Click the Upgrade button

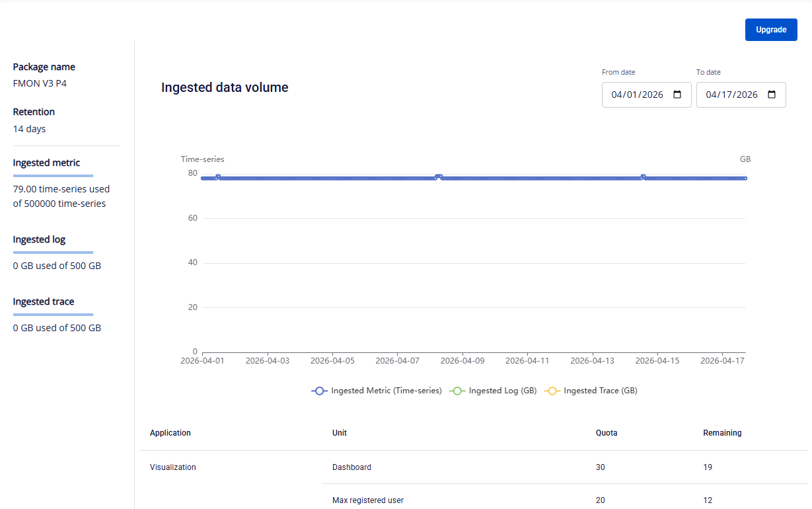[x=771, y=30]
